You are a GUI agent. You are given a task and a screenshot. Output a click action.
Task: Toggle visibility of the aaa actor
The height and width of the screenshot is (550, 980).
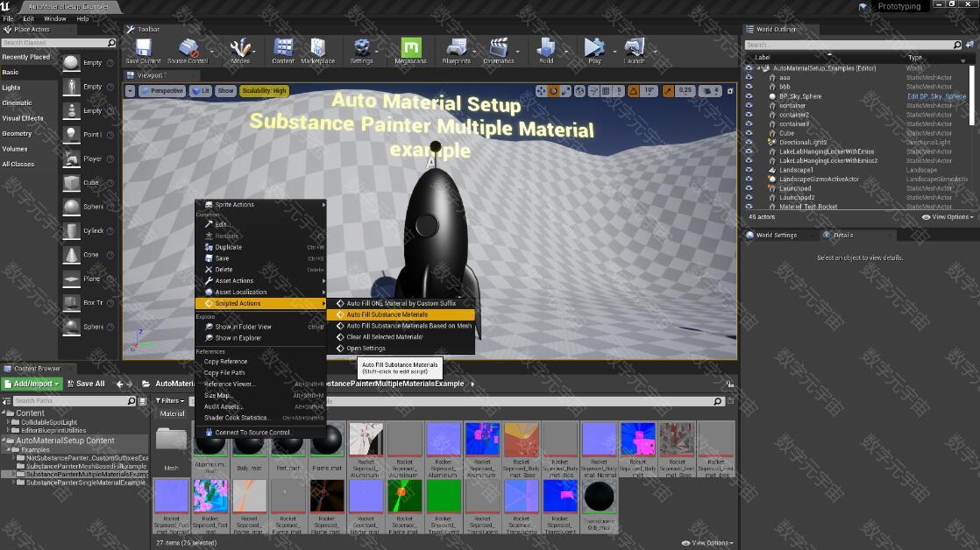pos(749,77)
